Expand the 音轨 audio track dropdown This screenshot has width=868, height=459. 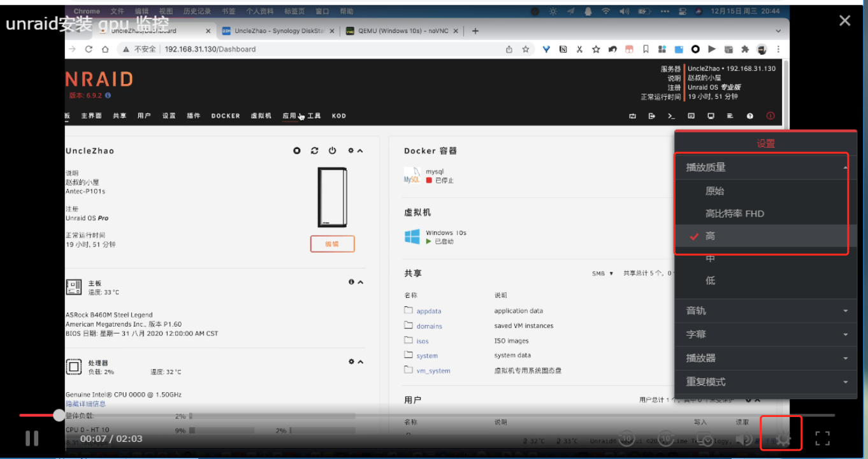(x=765, y=310)
